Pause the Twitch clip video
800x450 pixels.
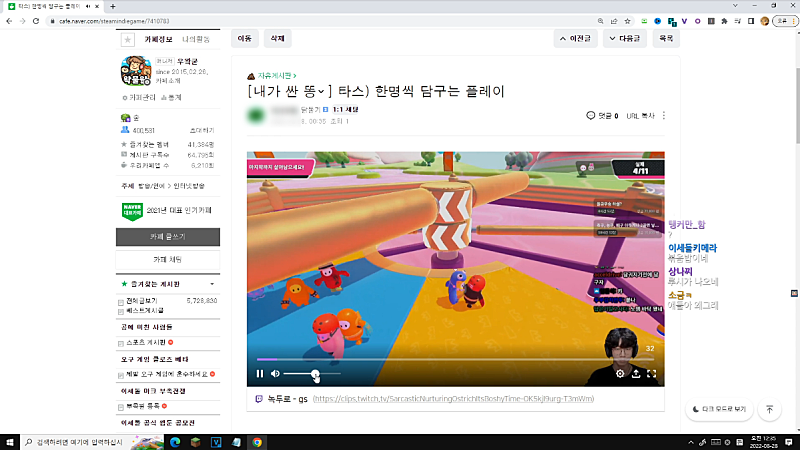260,374
